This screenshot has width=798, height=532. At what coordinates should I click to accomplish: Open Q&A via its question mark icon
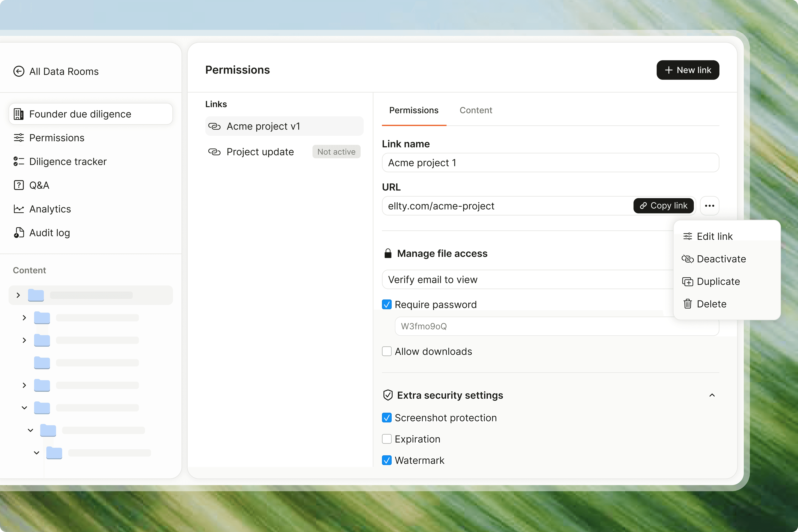click(x=19, y=185)
